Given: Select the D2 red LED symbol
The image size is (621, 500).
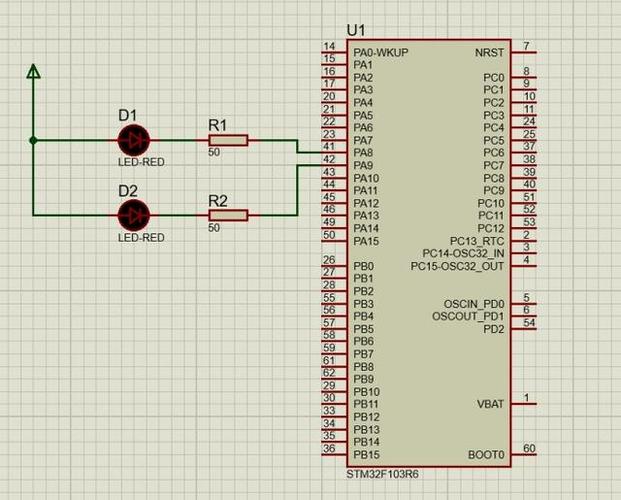Looking at the screenshot, I should (132, 214).
